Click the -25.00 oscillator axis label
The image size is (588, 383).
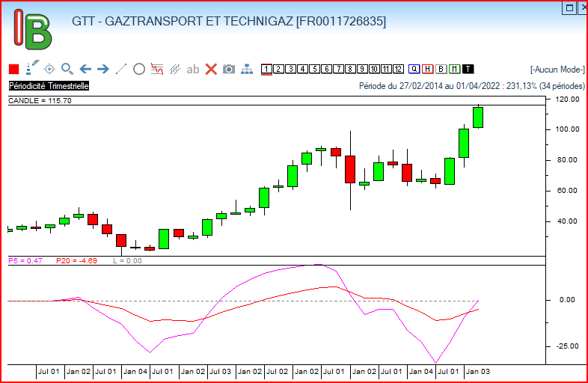(566, 346)
